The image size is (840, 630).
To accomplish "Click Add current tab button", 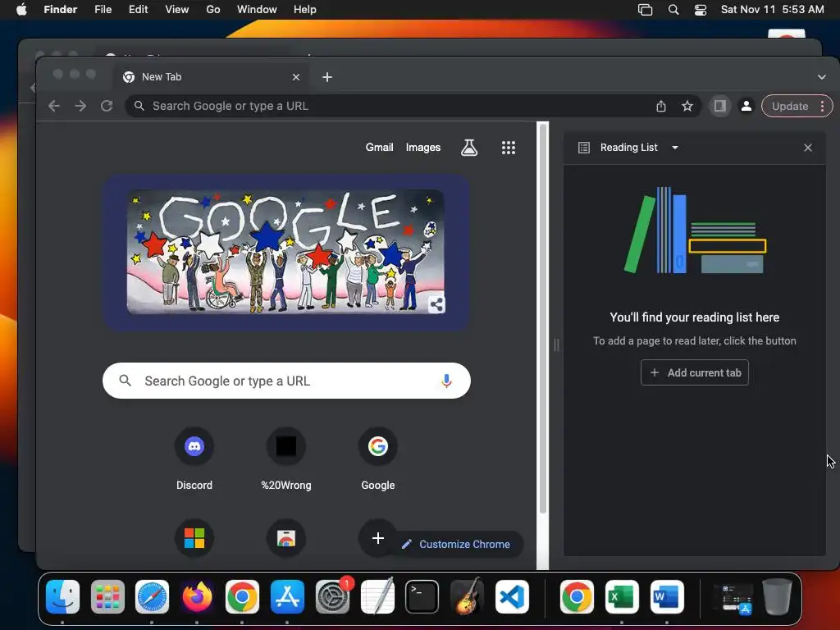I will point(694,373).
